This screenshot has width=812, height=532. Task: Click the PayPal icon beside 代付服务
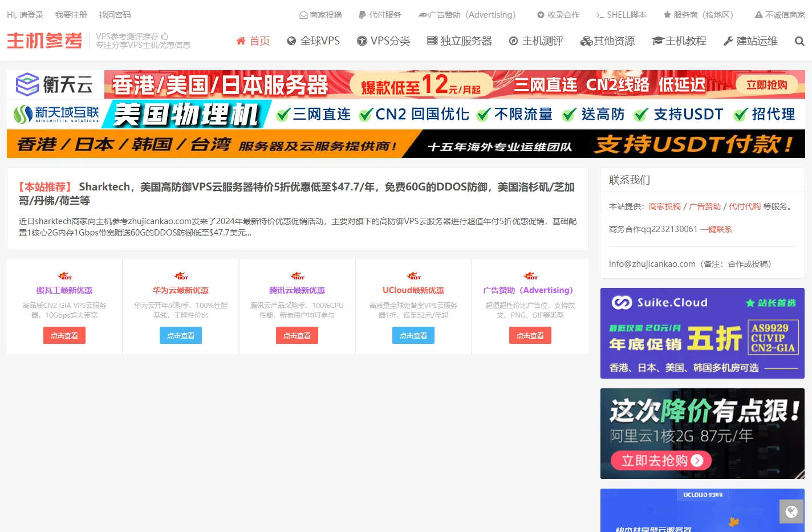pyautogui.click(x=362, y=15)
